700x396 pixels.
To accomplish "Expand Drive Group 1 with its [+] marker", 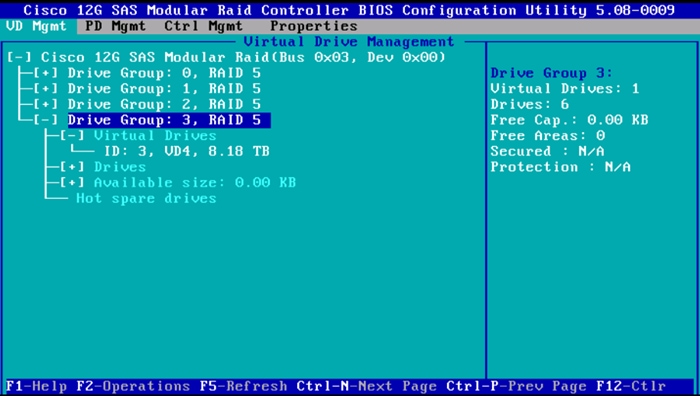I will [x=46, y=89].
